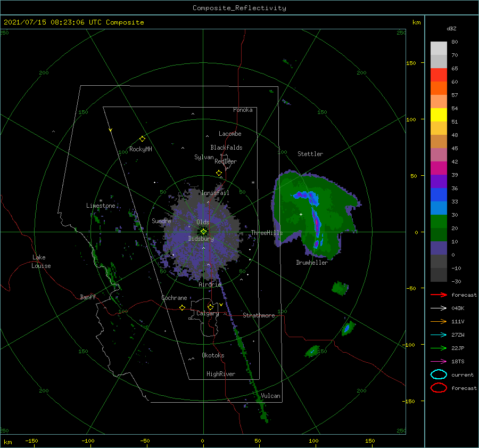Click the small blue cell southeast of Strathmore
Viewport: 479px width, 448px height.
point(347,329)
